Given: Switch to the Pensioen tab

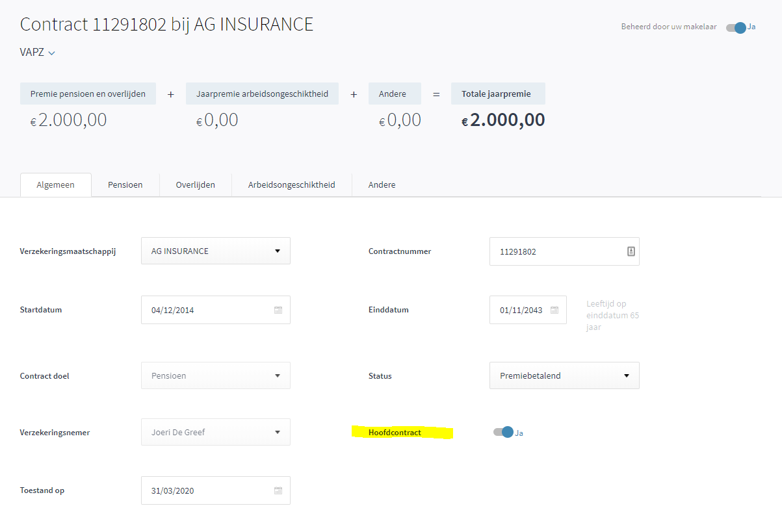Looking at the screenshot, I should [125, 185].
